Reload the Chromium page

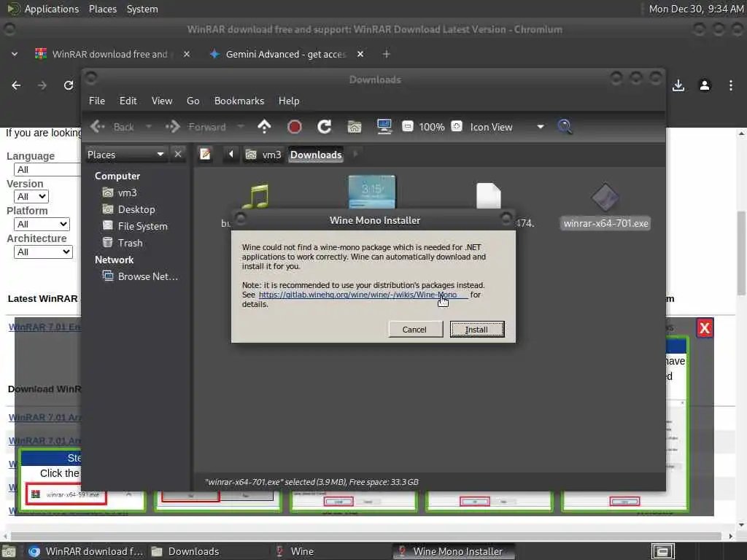tap(69, 85)
